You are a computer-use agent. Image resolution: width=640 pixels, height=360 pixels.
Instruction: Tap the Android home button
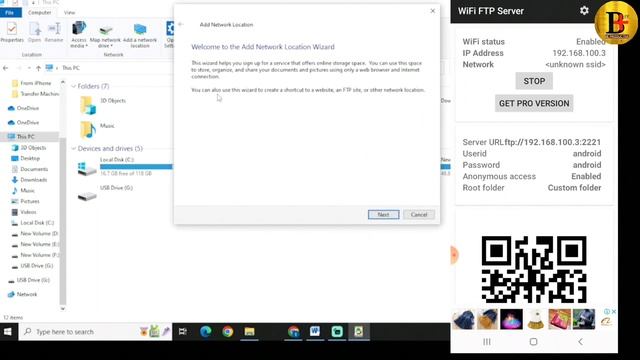point(533,342)
